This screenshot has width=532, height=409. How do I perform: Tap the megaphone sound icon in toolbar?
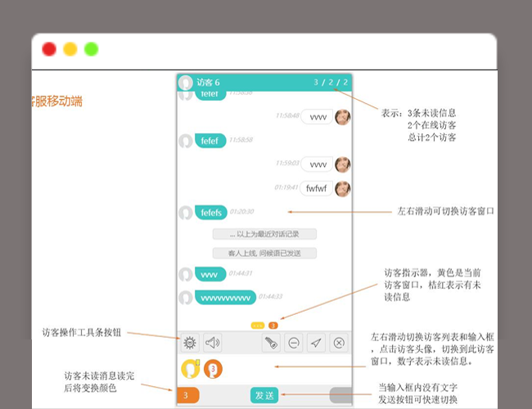coord(213,343)
